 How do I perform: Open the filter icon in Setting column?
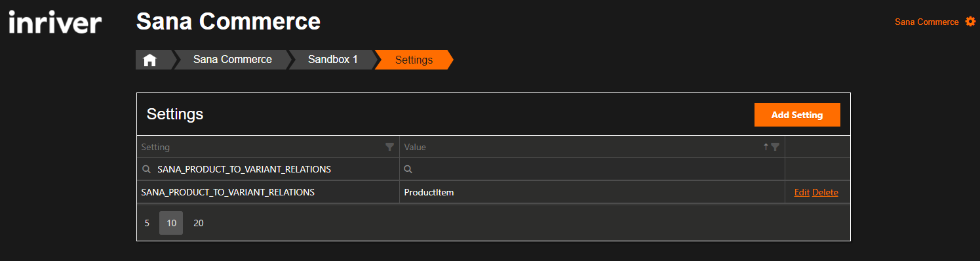pyautogui.click(x=389, y=147)
